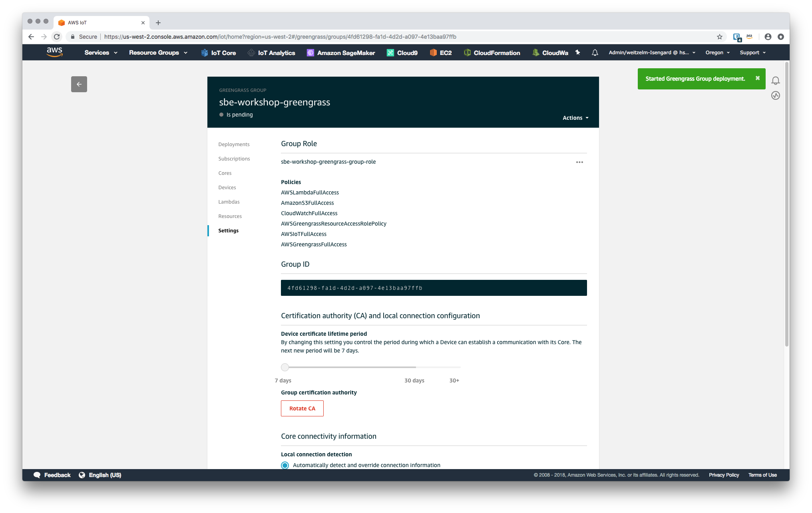812x513 pixels.
Task: Click the AmazonS3FullAccess policy text
Action: point(307,203)
